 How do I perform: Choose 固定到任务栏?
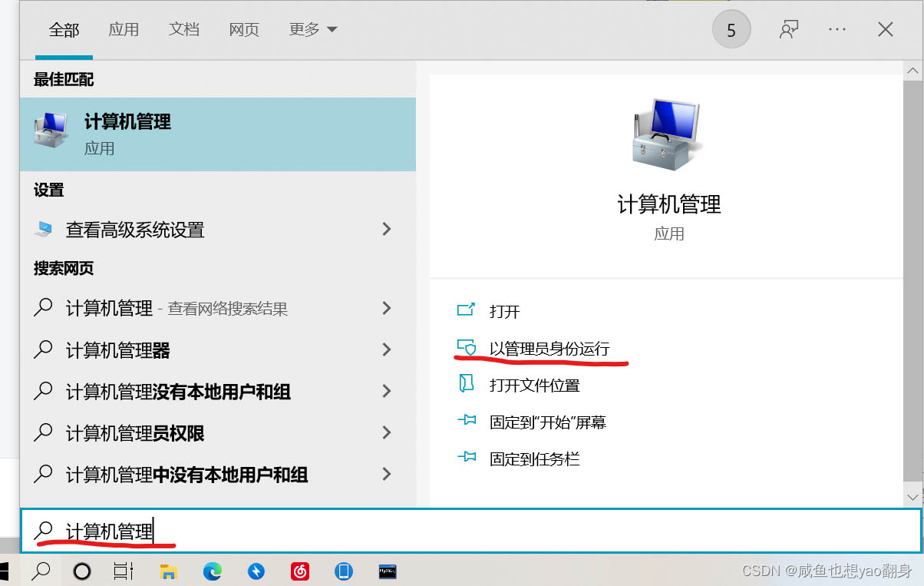pos(534,459)
